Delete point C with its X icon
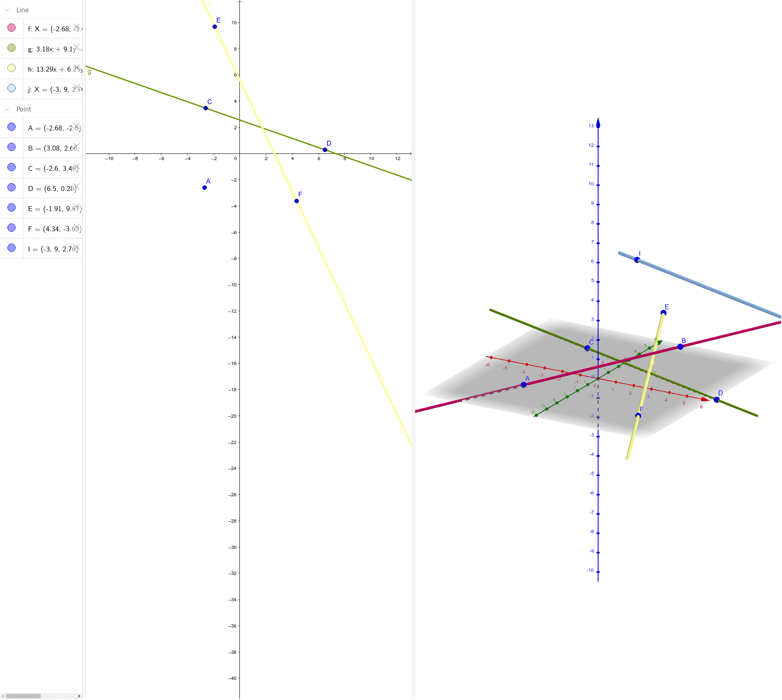This screenshot has width=782, height=700. (x=77, y=166)
